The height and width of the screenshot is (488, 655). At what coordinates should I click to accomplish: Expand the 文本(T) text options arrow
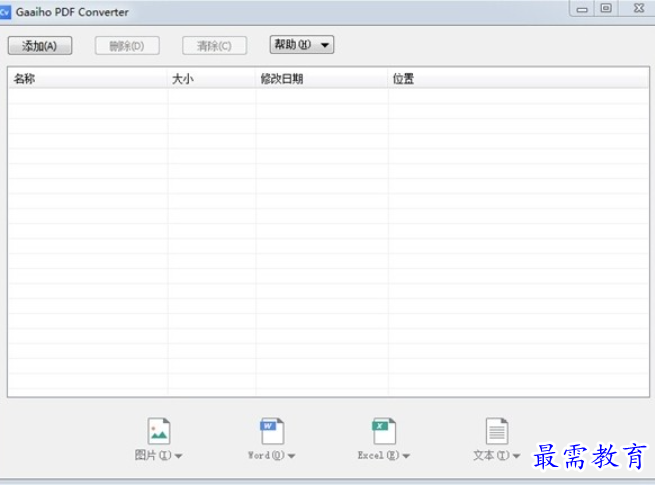516,456
